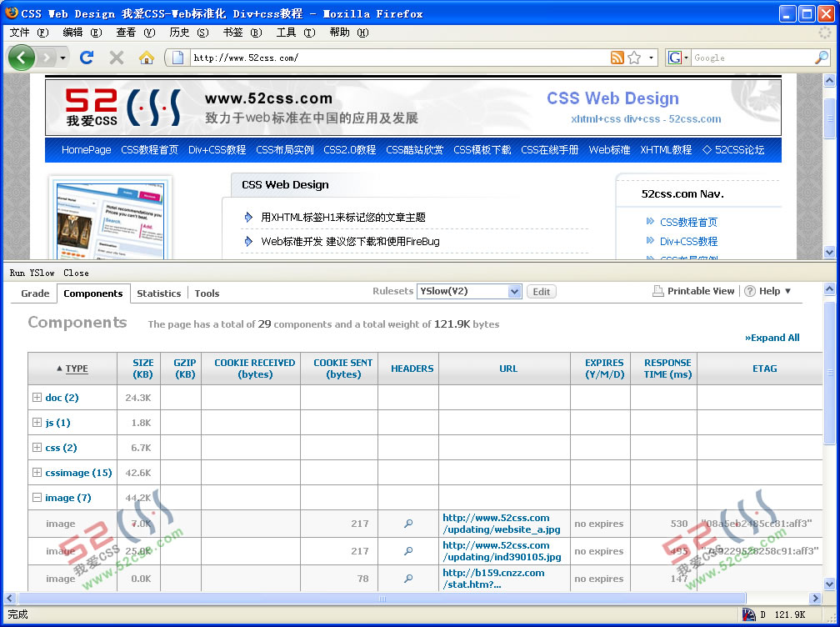Click YSlow panel scrollbar up arrow
Screen dimensions: 840x627
point(829,289)
